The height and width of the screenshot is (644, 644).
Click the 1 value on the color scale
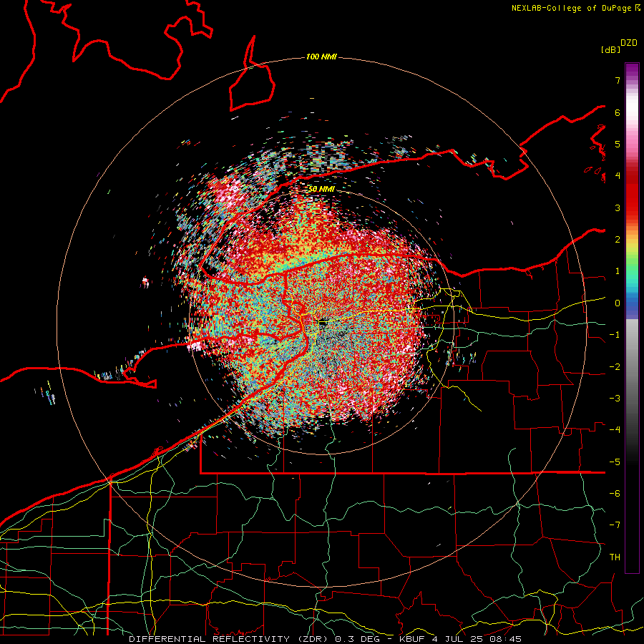618,271
